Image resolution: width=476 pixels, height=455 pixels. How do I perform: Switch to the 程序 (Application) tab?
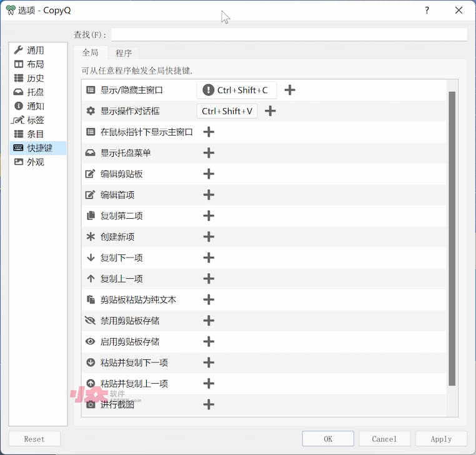tap(124, 53)
